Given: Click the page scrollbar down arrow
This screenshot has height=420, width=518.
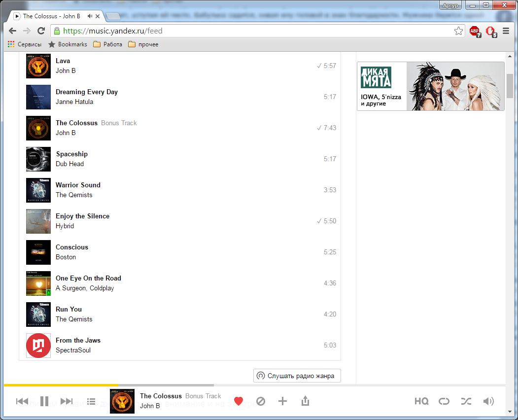Looking at the screenshot, I should pos(510,412).
